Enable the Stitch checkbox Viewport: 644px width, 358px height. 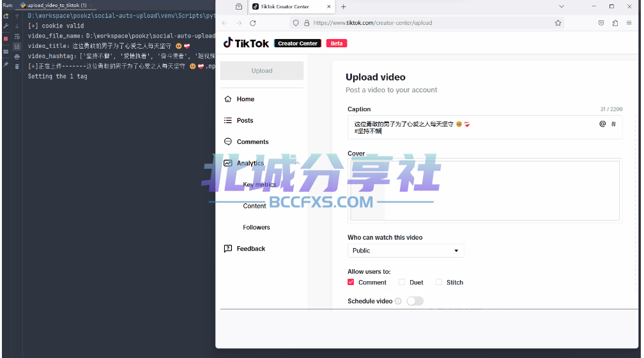(x=439, y=282)
